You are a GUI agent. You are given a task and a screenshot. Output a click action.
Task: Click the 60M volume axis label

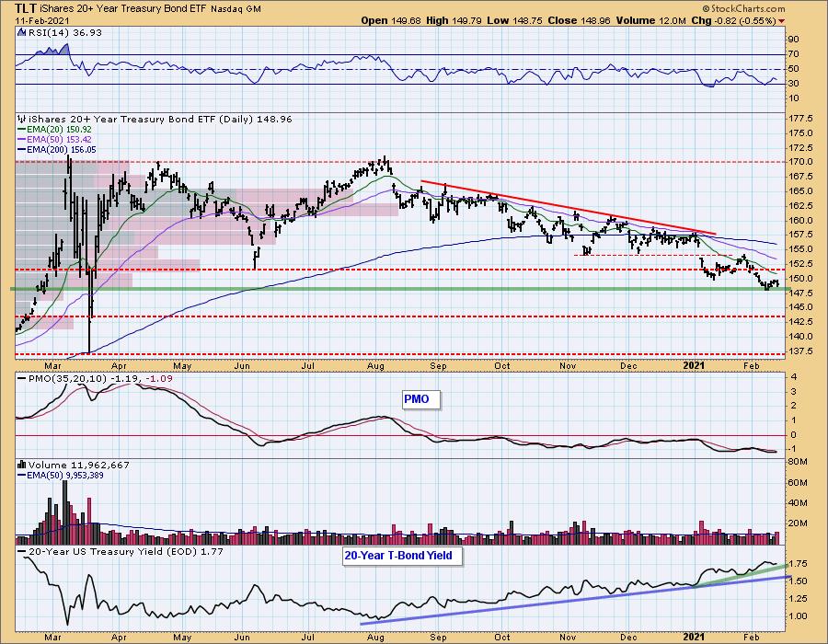798,482
